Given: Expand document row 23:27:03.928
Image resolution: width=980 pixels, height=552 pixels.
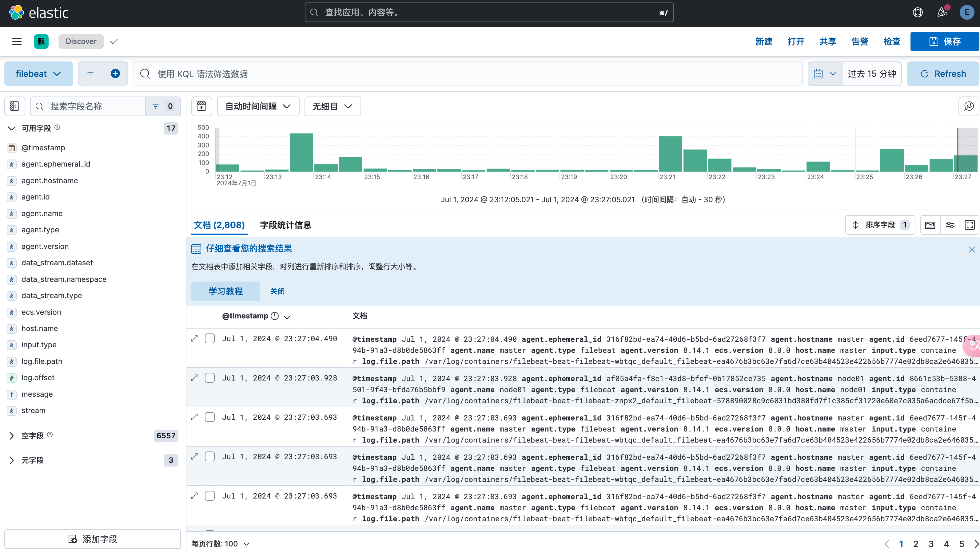Looking at the screenshot, I should 194,378.
